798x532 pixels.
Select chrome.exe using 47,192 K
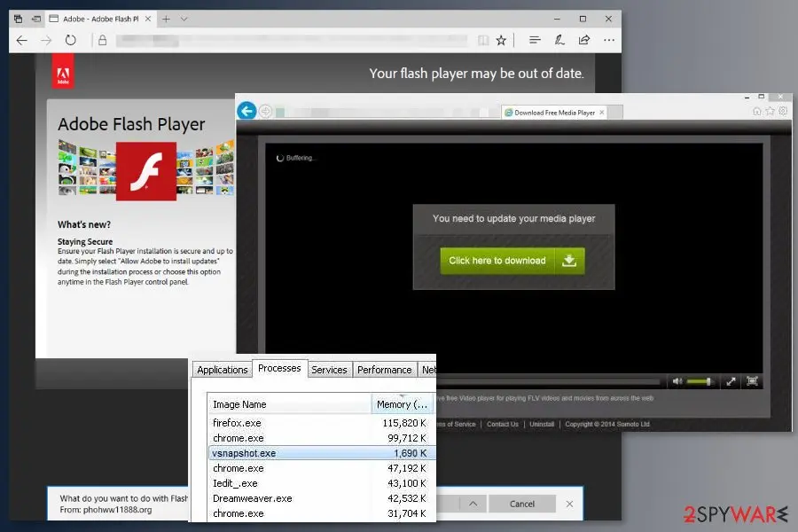pos(321,468)
